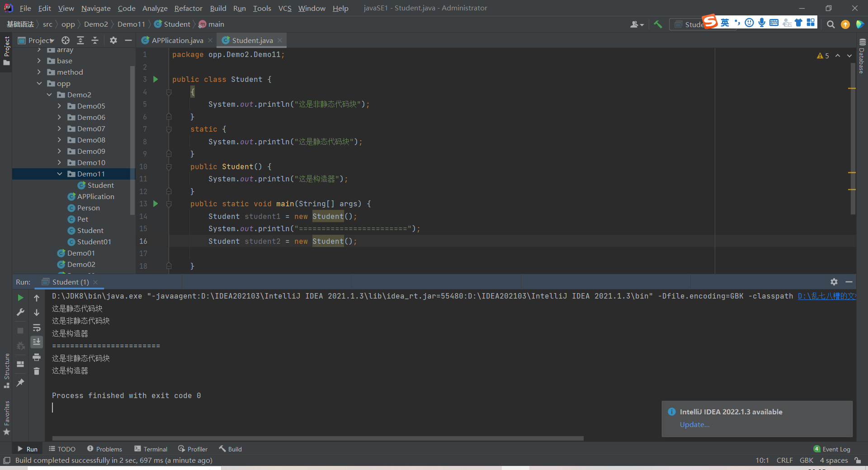This screenshot has height=470, width=868.
Task: Open Project panel settings gear
Action: 113,40
